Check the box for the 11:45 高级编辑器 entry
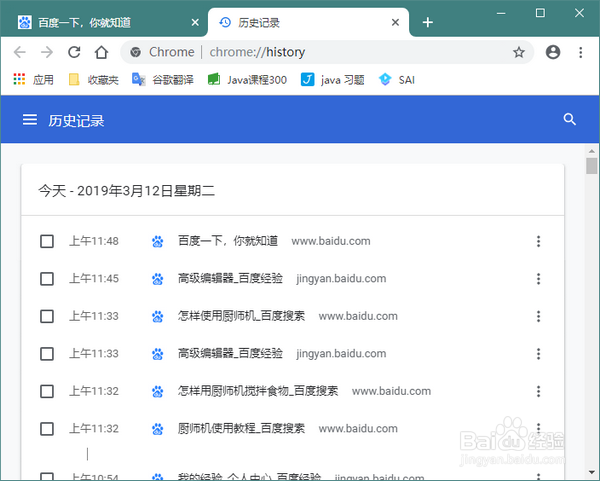Image resolution: width=600 pixels, height=481 pixels. click(47, 279)
